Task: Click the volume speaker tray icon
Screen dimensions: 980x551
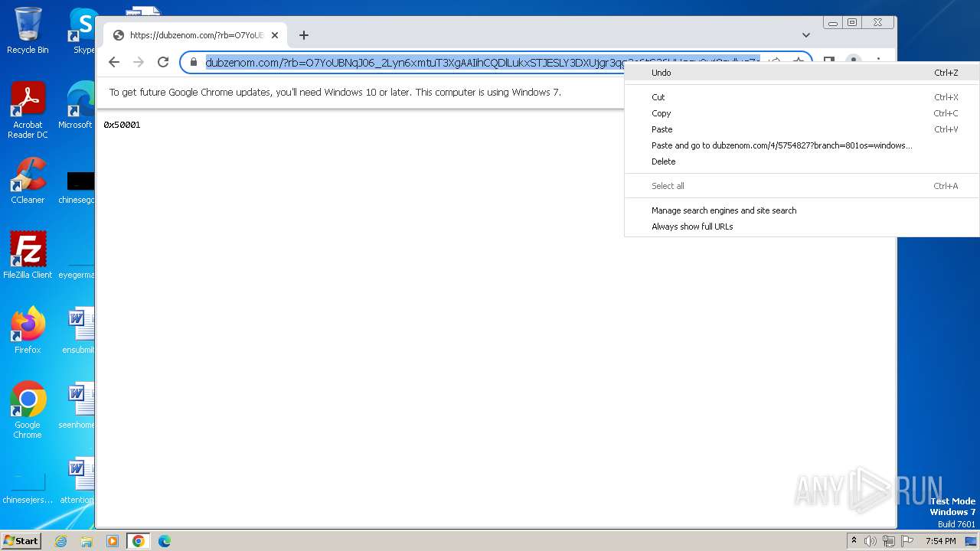Action: 871,541
